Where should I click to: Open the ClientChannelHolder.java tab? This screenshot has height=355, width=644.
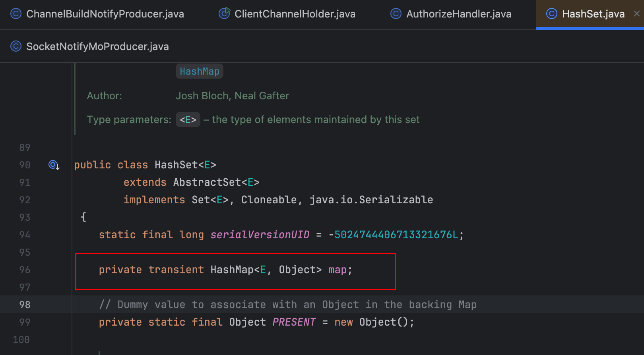coord(295,14)
